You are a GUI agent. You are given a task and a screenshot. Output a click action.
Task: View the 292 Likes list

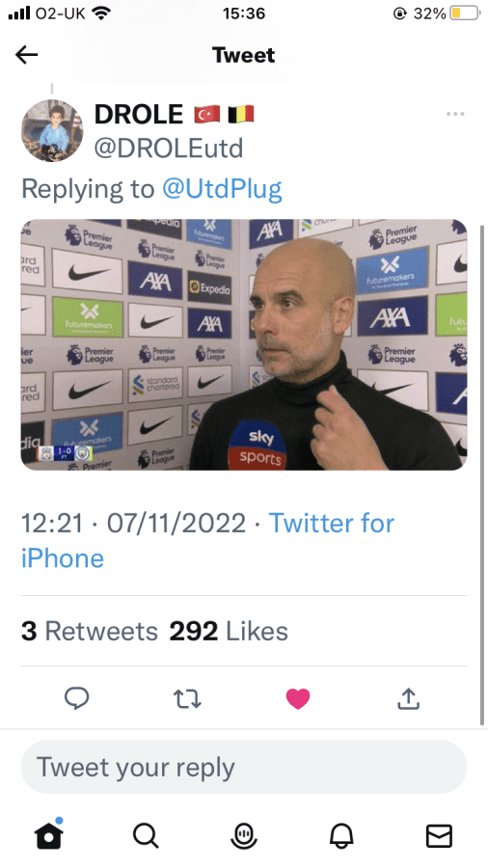[x=229, y=631]
